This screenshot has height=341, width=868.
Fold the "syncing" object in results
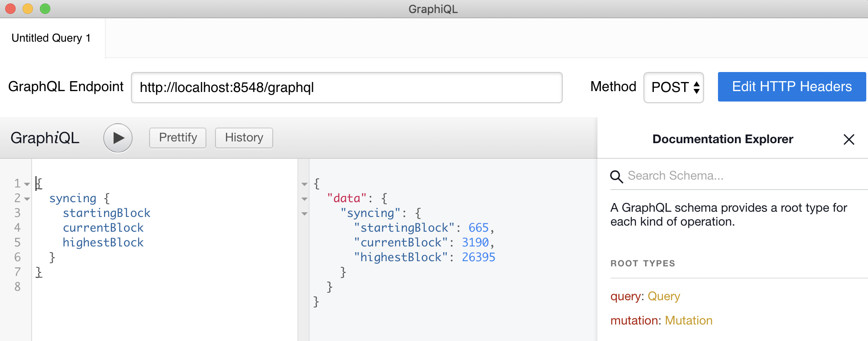tap(304, 214)
